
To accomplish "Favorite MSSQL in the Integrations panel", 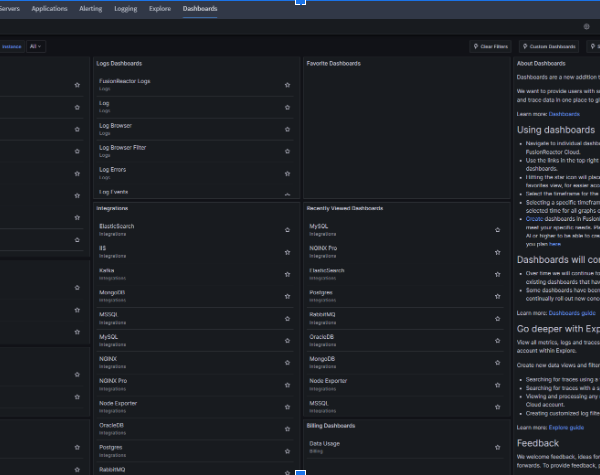I will click(x=287, y=318).
